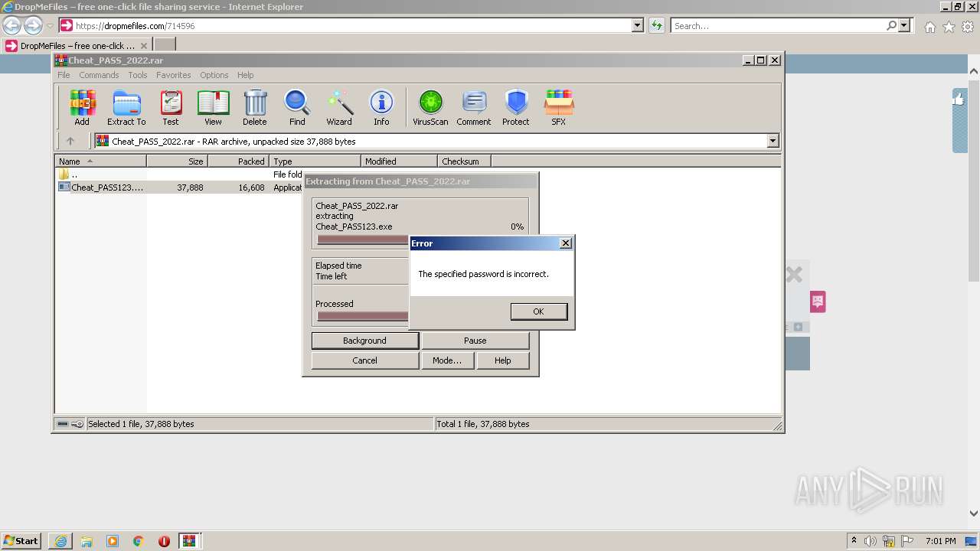Click Internet Explorer back arrow
Image resolution: width=980 pixels, height=551 pixels.
pyautogui.click(x=11, y=25)
